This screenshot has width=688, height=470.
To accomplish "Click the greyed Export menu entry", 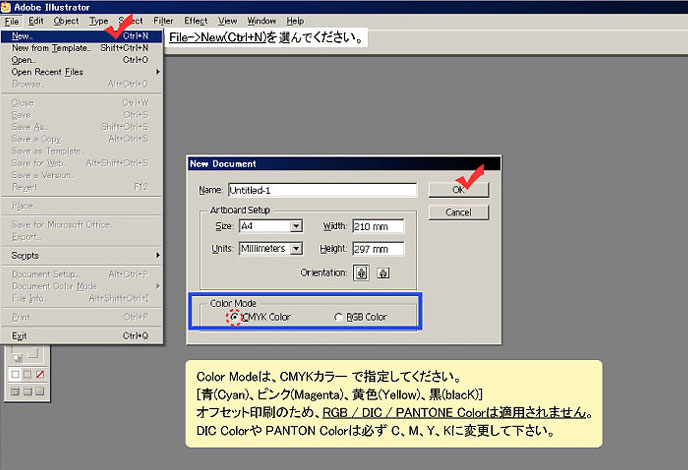I will pyautogui.click(x=82, y=237).
